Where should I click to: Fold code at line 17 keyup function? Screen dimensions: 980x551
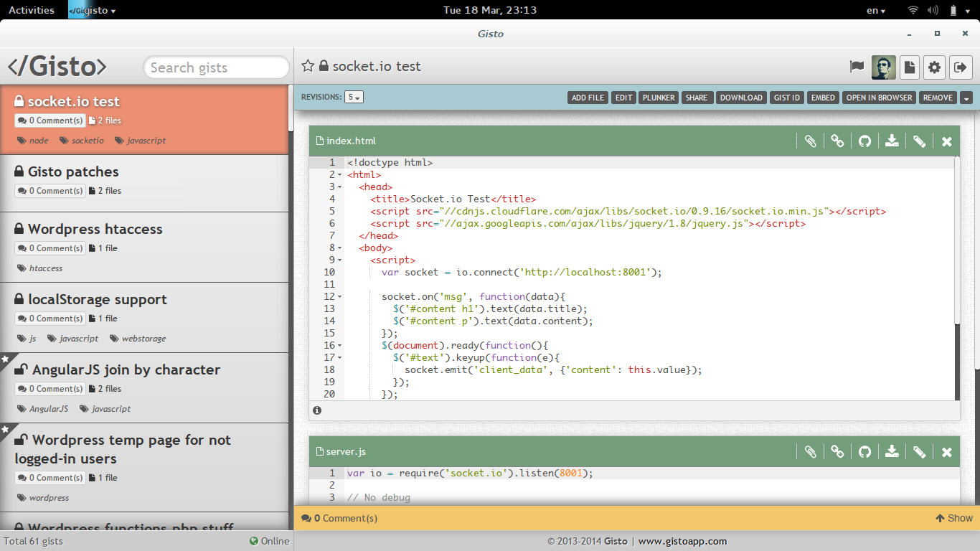tap(339, 358)
